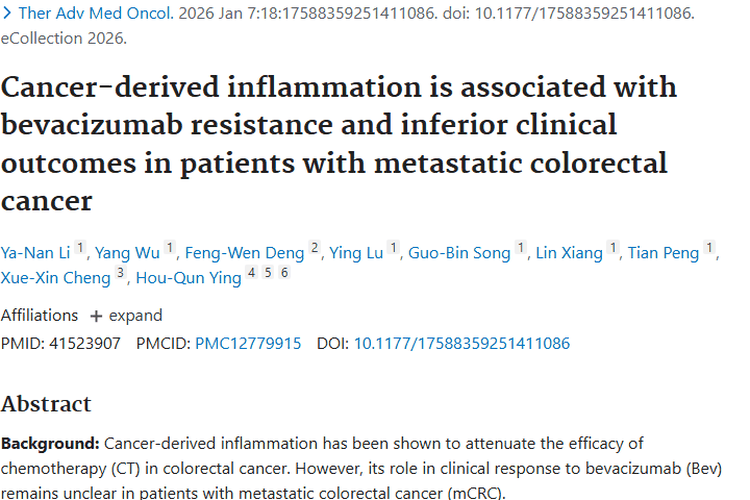Click affiliation superscript 6

(284, 273)
